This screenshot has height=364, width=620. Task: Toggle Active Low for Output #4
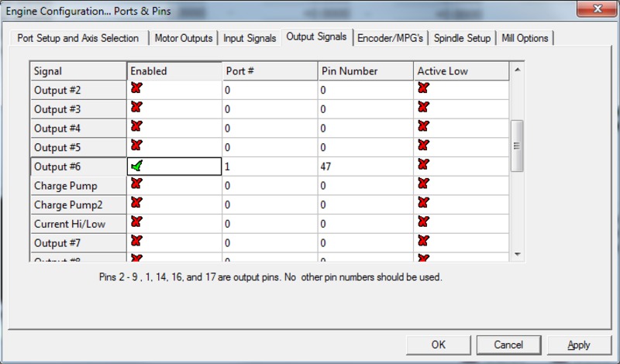click(423, 127)
